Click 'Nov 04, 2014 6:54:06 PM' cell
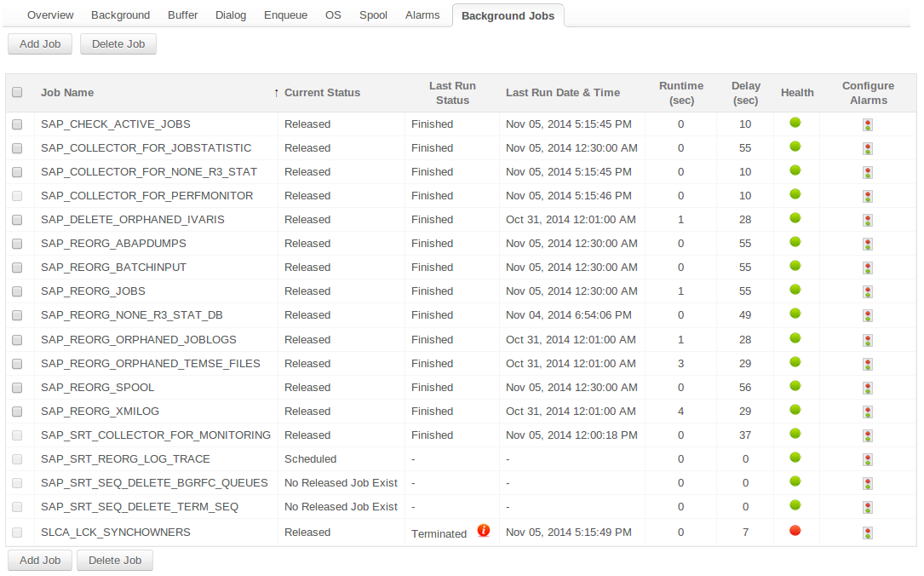This screenshot has width=924, height=576. [x=568, y=314]
